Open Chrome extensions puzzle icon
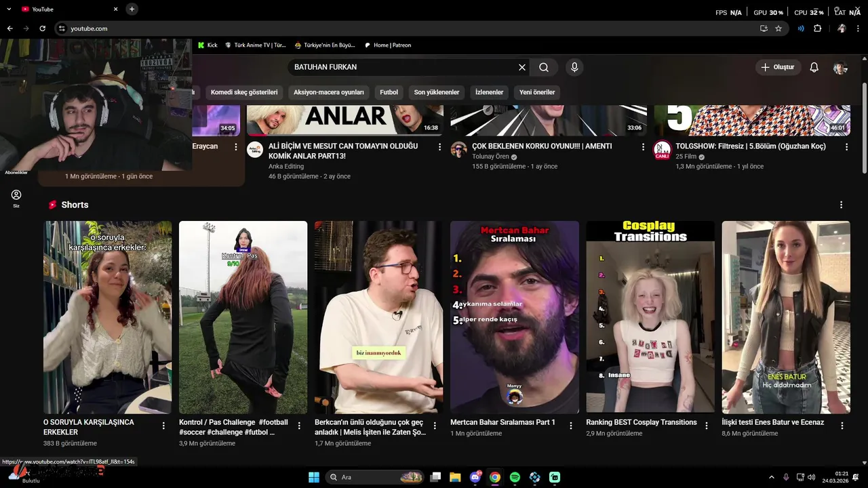This screenshot has width=868, height=488. 817,28
